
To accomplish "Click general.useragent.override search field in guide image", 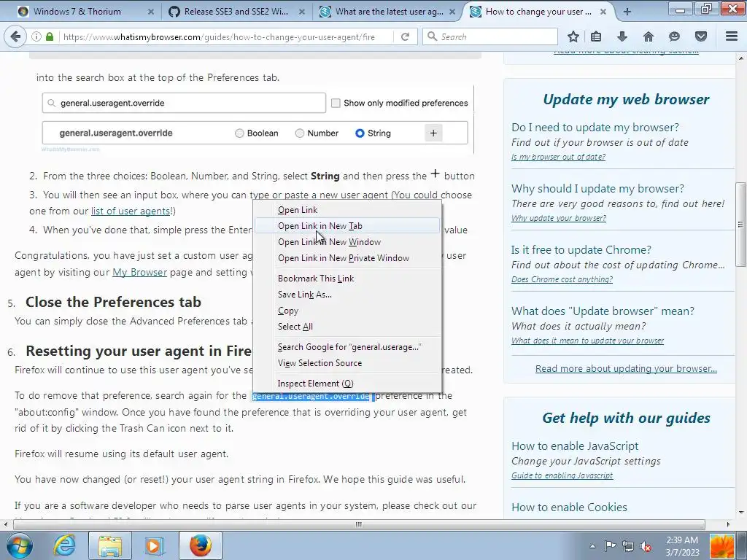I will coord(184,103).
